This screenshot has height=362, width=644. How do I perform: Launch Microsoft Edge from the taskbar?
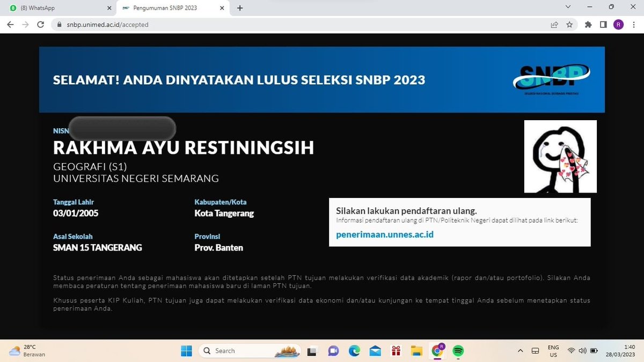coord(354,351)
